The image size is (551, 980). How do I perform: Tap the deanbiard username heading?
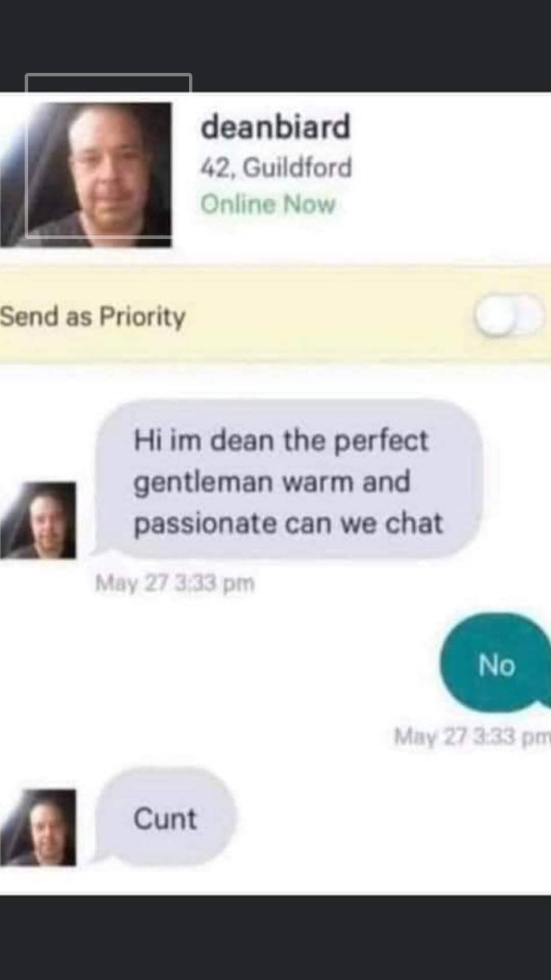[275, 127]
